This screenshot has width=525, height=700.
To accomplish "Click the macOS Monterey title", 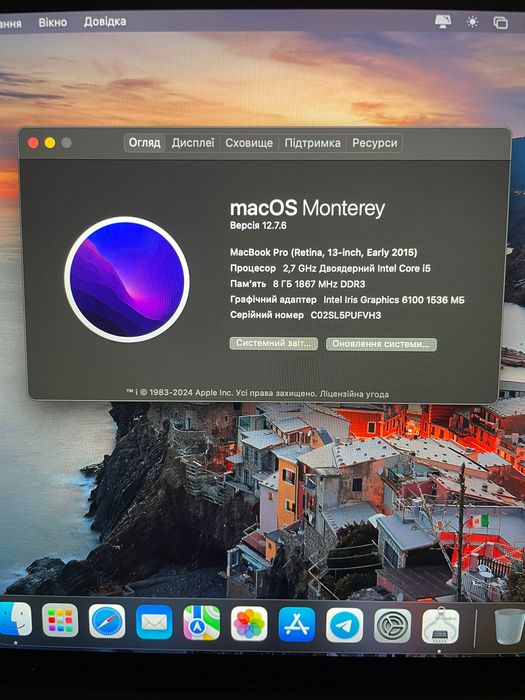I will (x=307, y=208).
